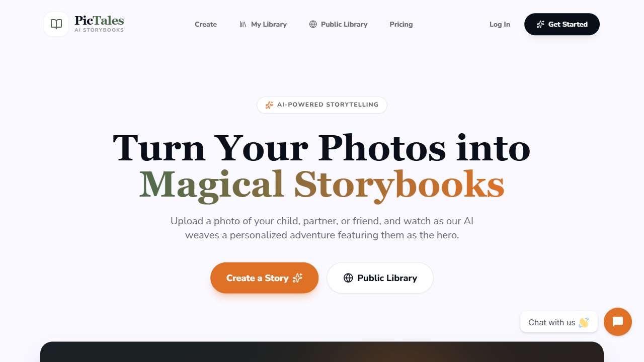Click the sparkle icon on Create a Story button

297,278
